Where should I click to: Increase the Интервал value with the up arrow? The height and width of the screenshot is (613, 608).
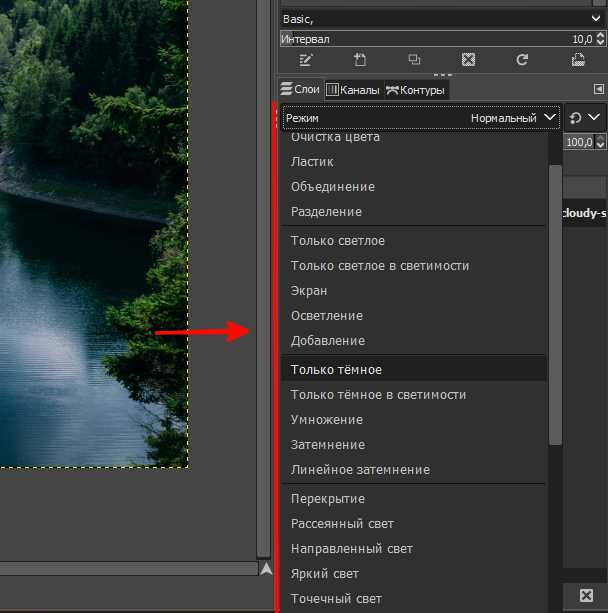point(601,36)
